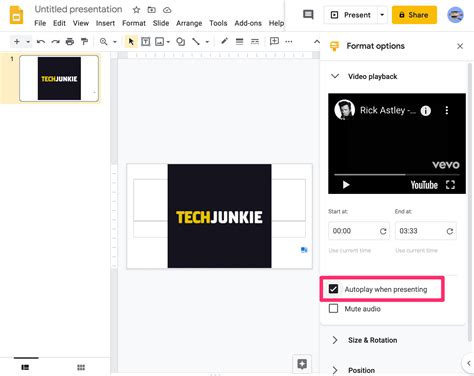Enter fullscreen in video preview

tap(450, 185)
